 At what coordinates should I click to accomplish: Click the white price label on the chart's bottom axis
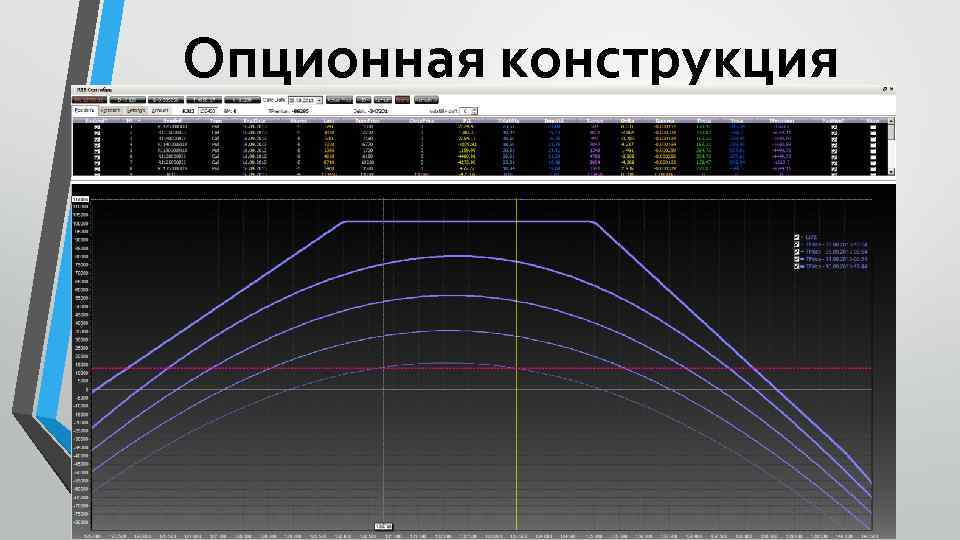[383, 526]
